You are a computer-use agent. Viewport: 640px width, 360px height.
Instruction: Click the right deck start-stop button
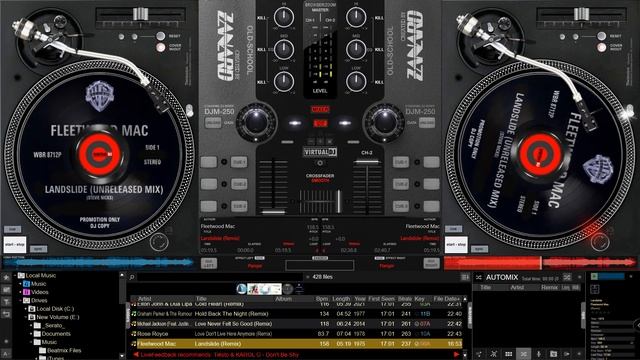pyautogui.click(x=456, y=245)
